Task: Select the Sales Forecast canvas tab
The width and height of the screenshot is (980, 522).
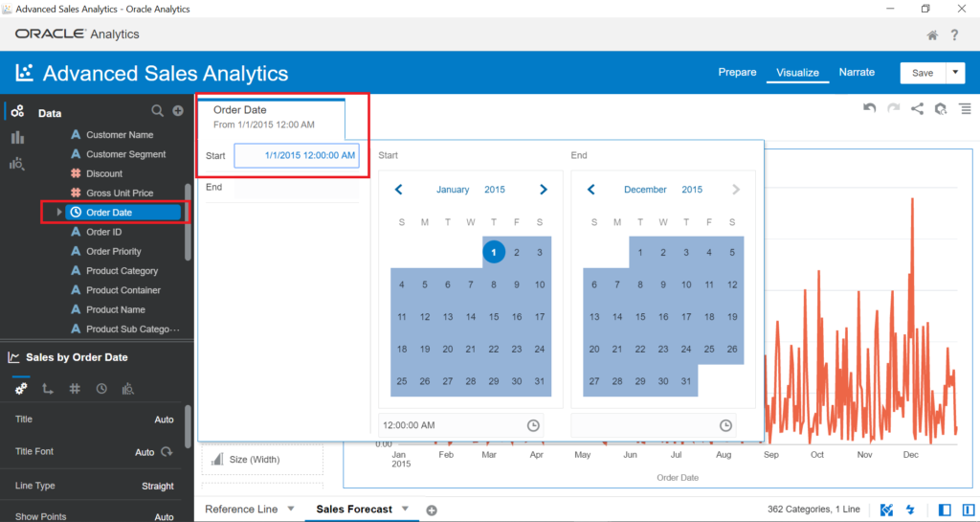Action: [x=354, y=509]
